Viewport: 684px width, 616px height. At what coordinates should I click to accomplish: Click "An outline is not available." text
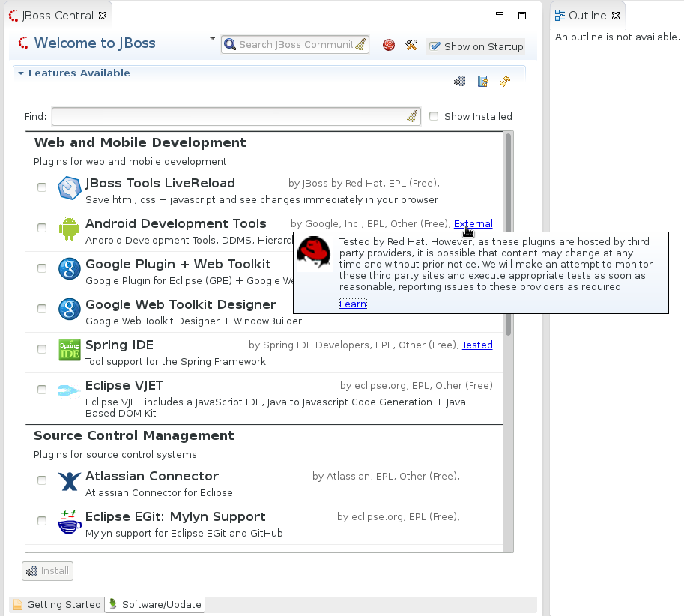click(x=617, y=37)
